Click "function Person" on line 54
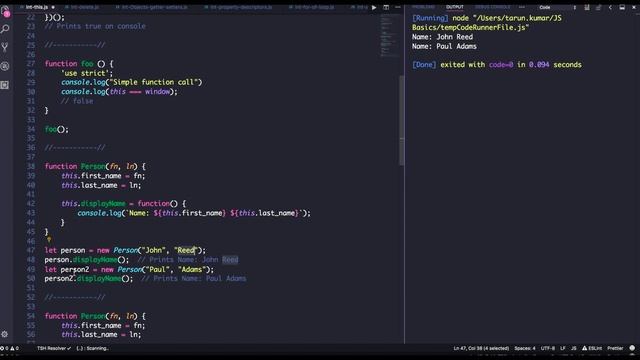Screen dimensions: 640x360 coord(75,316)
